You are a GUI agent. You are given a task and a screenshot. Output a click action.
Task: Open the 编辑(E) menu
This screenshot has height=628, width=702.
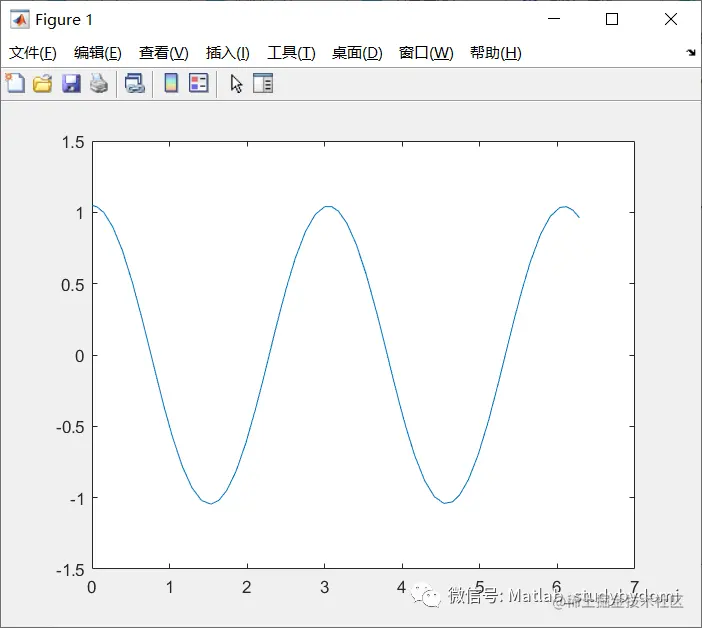tap(98, 53)
